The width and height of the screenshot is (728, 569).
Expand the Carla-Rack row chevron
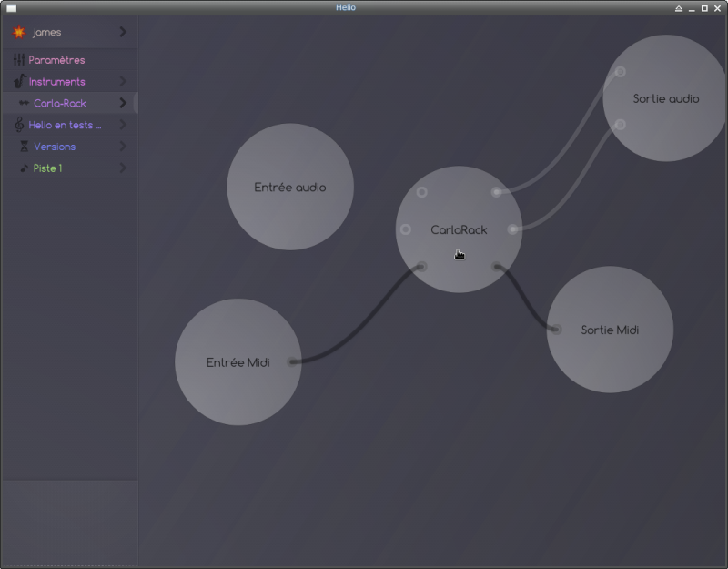point(123,103)
